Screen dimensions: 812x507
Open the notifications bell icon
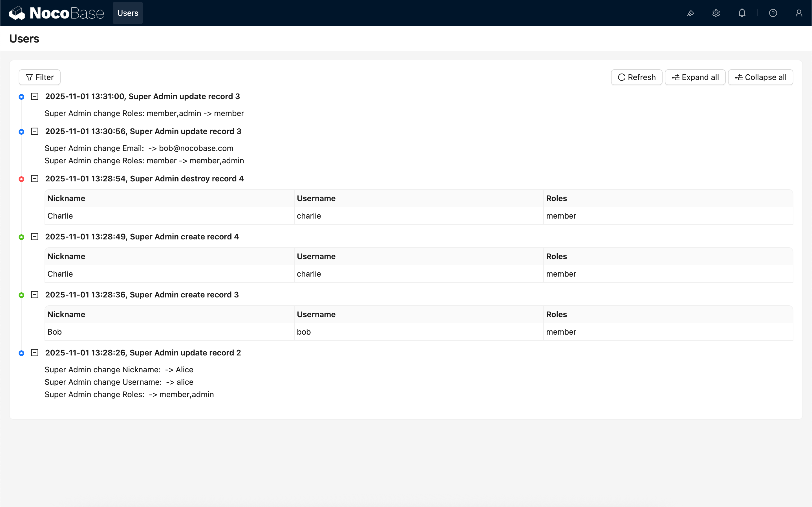click(x=742, y=13)
